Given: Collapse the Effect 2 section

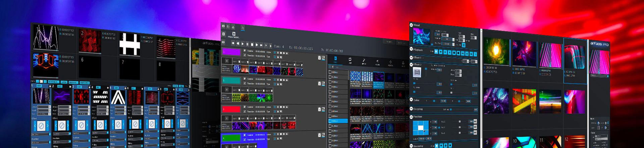Looking at the screenshot, I should tap(411, 64).
